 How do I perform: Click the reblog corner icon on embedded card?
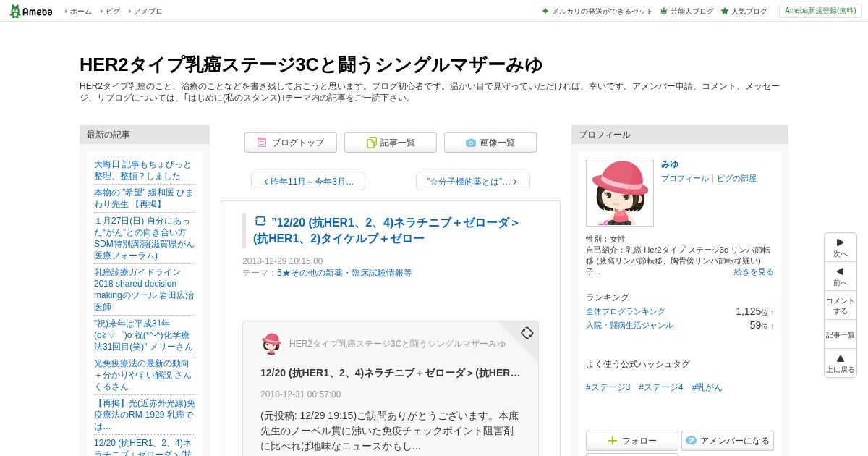527,333
